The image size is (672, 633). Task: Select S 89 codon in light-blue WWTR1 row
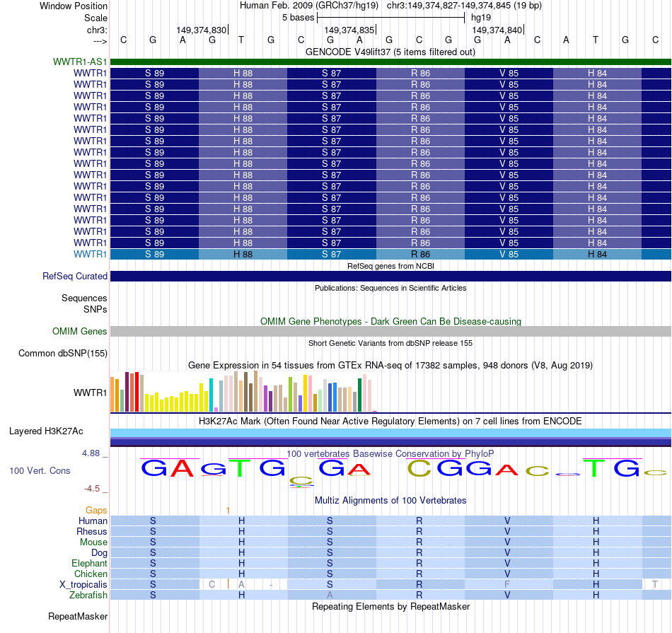(x=155, y=254)
